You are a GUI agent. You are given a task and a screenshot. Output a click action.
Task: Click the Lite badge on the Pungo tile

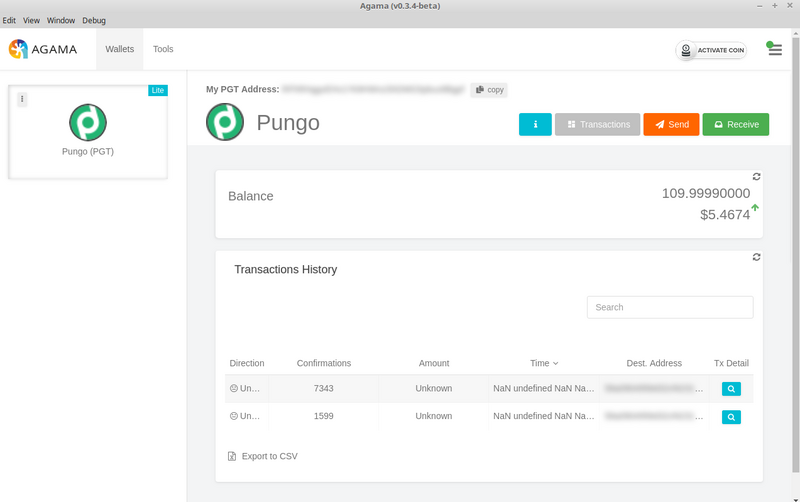click(158, 90)
